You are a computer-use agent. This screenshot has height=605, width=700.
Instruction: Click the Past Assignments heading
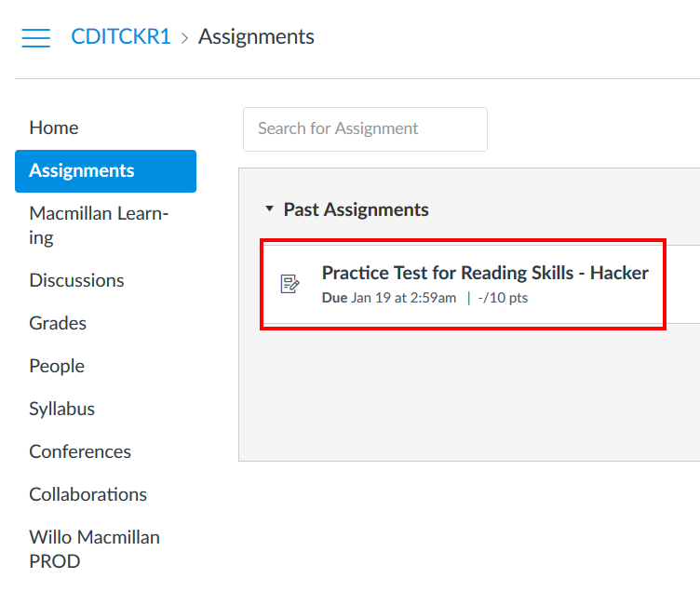(x=356, y=209)
